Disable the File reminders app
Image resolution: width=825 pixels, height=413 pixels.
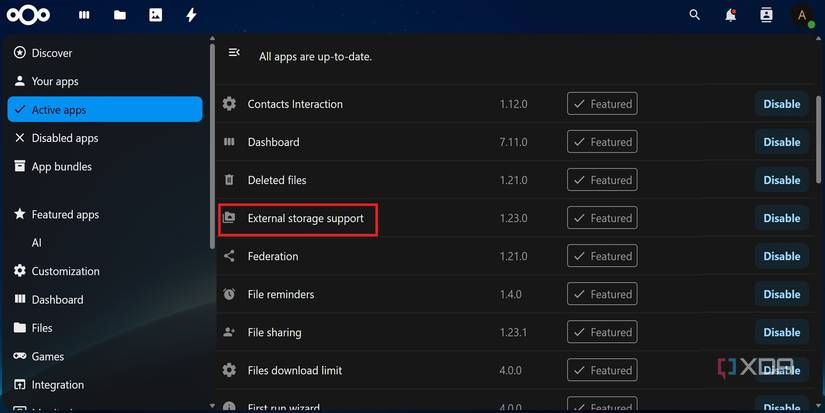782,294
